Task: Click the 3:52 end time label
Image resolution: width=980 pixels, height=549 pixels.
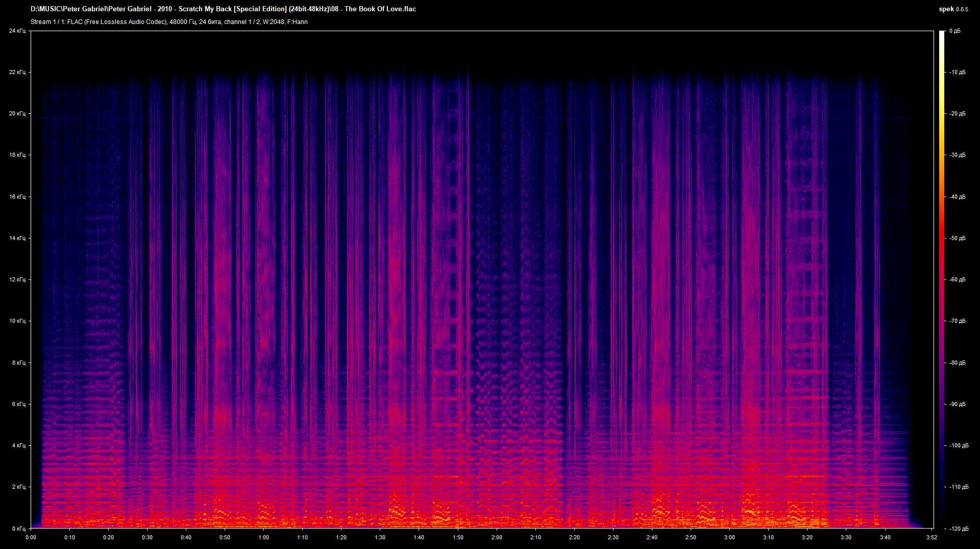Action: coord(932,537)
